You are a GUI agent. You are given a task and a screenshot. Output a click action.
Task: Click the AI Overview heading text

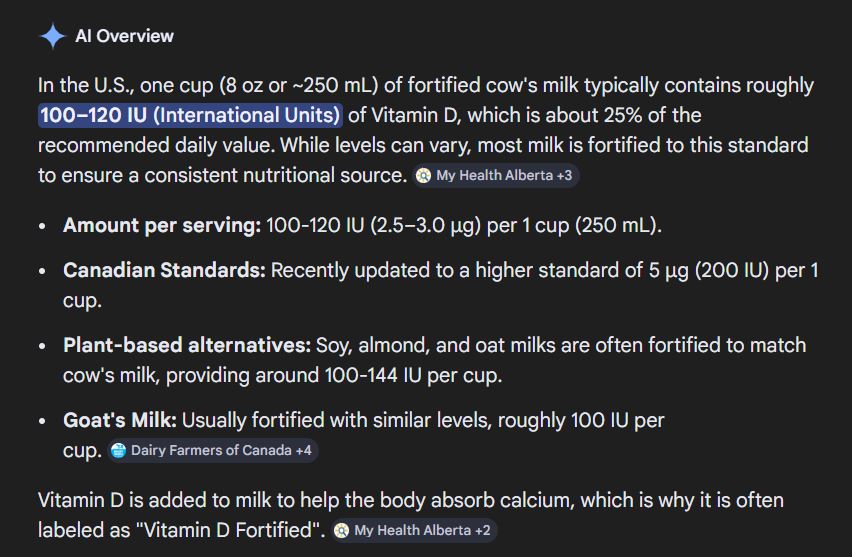(124, 36)
